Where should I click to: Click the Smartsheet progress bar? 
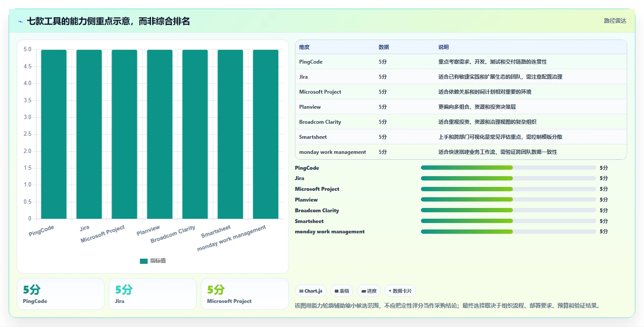pyautogui.click(x=508, y=221)
